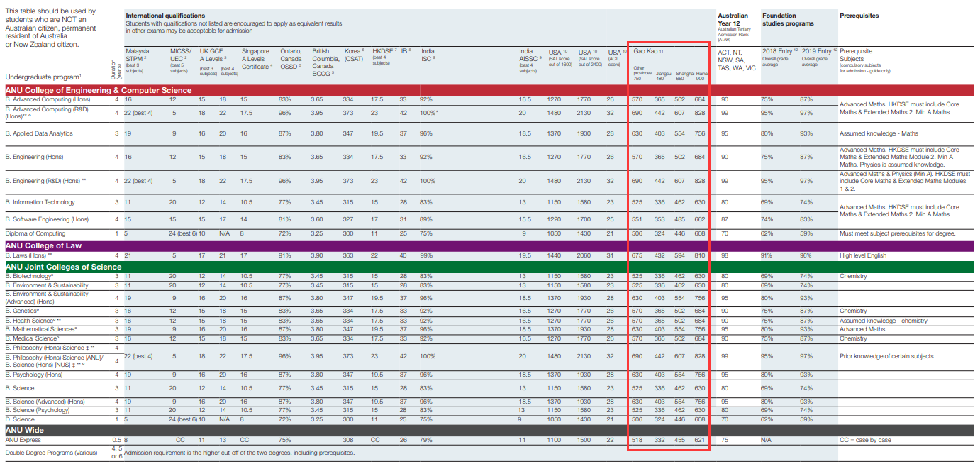This screenshot has height=464, width=980.
Task: Select the "ACT, NT, NSW, SA, TAS, WA, VIC" header text
Action: coord(737,59)
